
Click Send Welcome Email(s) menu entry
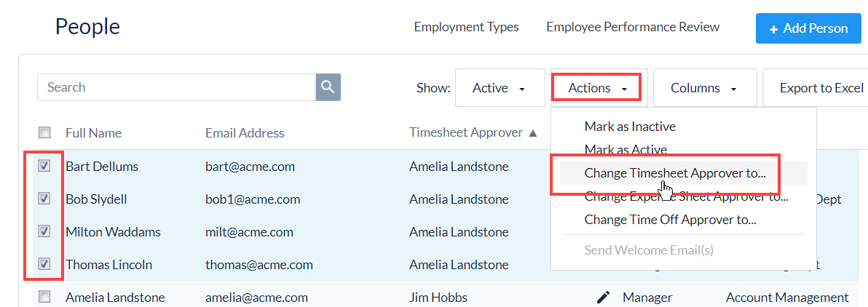649,250
